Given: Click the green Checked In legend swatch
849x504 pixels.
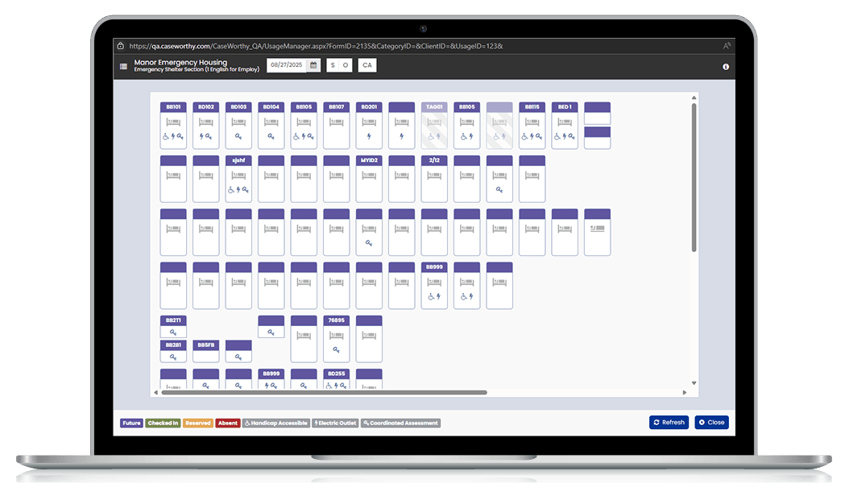Looking at the screenshot, I should (x=163, y=423).
